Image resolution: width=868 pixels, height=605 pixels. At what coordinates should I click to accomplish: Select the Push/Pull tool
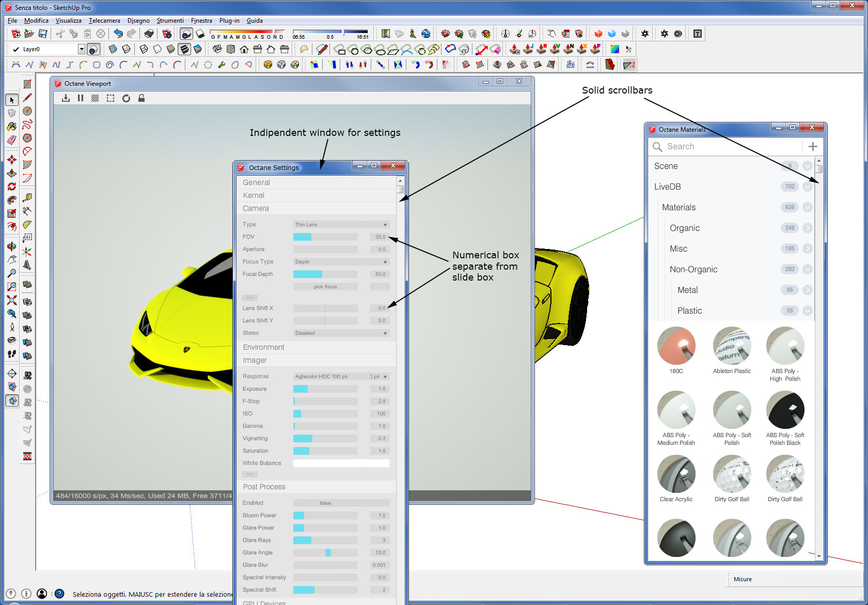click(12, 173)
